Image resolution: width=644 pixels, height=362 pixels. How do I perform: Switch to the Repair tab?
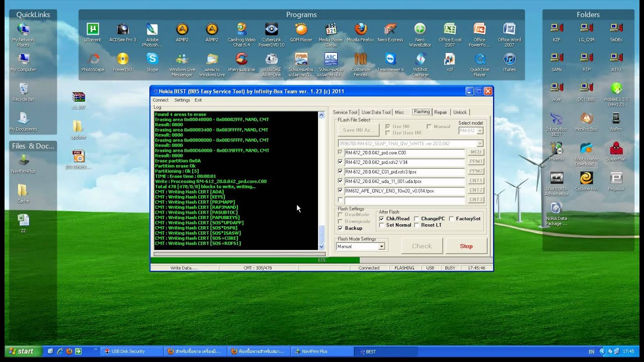(441, 112)
